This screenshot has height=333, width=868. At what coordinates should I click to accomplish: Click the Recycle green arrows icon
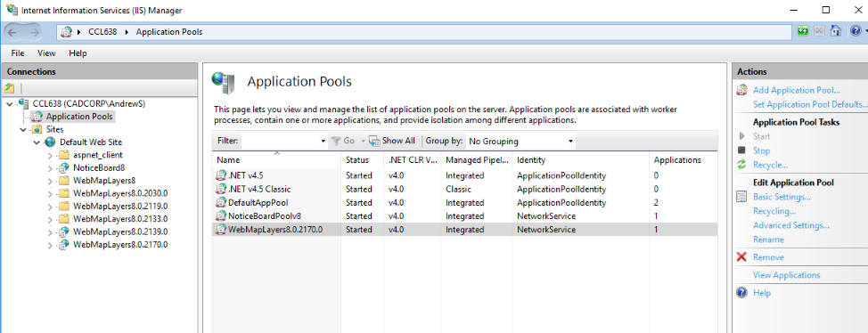[741, 165]
